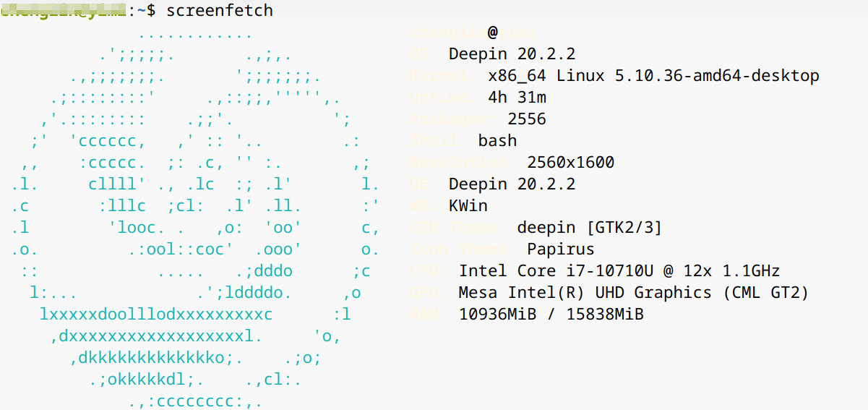Click the uptime value 4h 31m
868x410 pixels.
coord(517,98)
